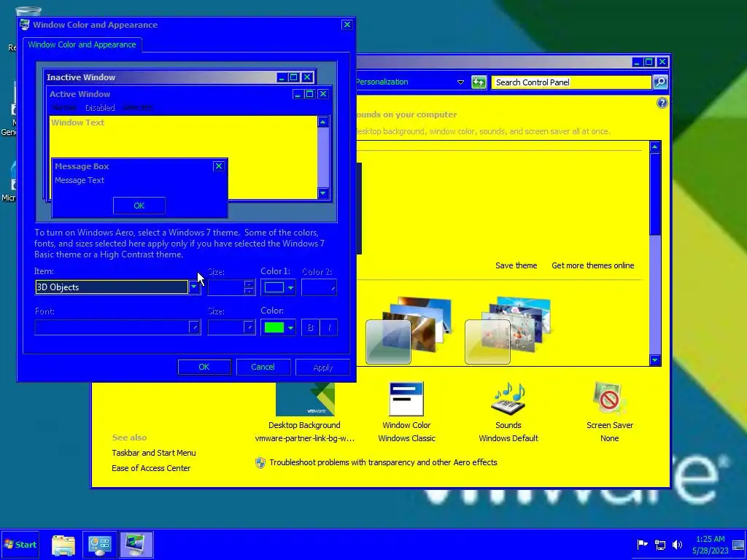
Task: Click the search magnifier in Control Panel
Action: [660, 82]
